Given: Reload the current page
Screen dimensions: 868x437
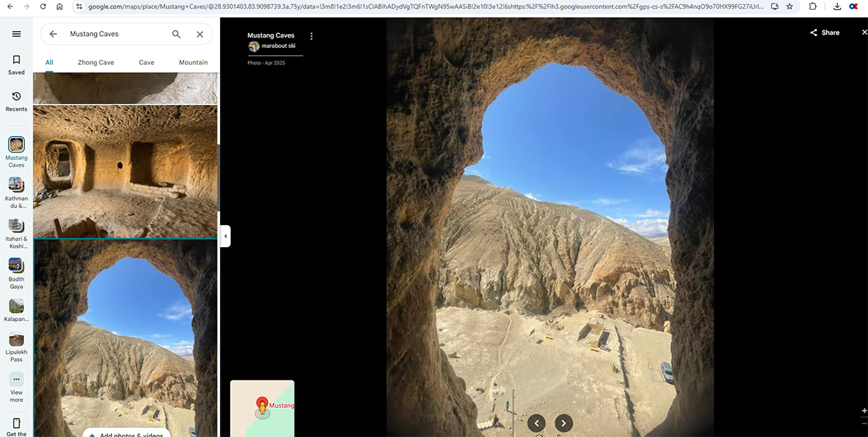Looking at the screenshot, I should pyautogui.click(x=43, y=6).
